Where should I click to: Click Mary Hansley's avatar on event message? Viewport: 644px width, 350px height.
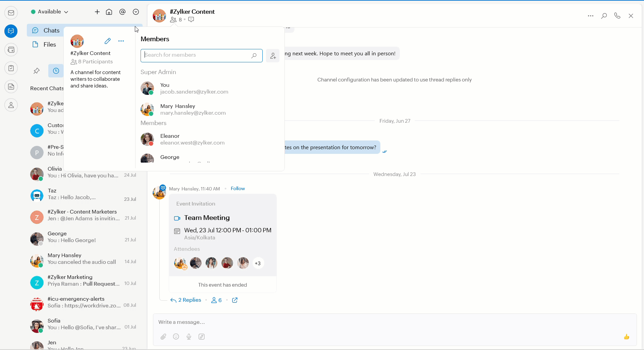point(159,193)
